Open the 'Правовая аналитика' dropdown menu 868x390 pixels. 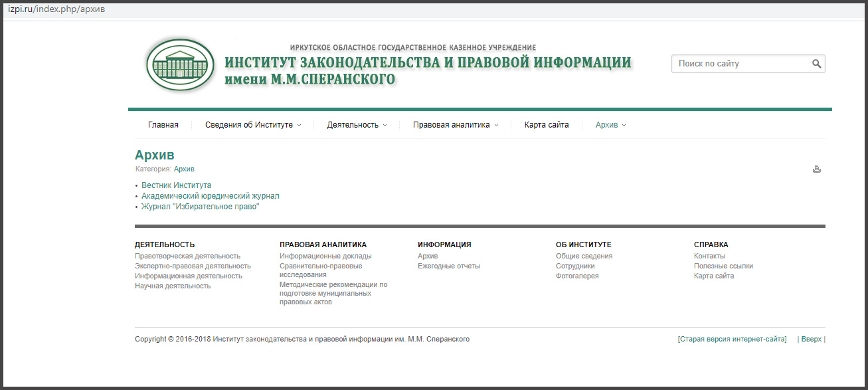tap(455, 125)
